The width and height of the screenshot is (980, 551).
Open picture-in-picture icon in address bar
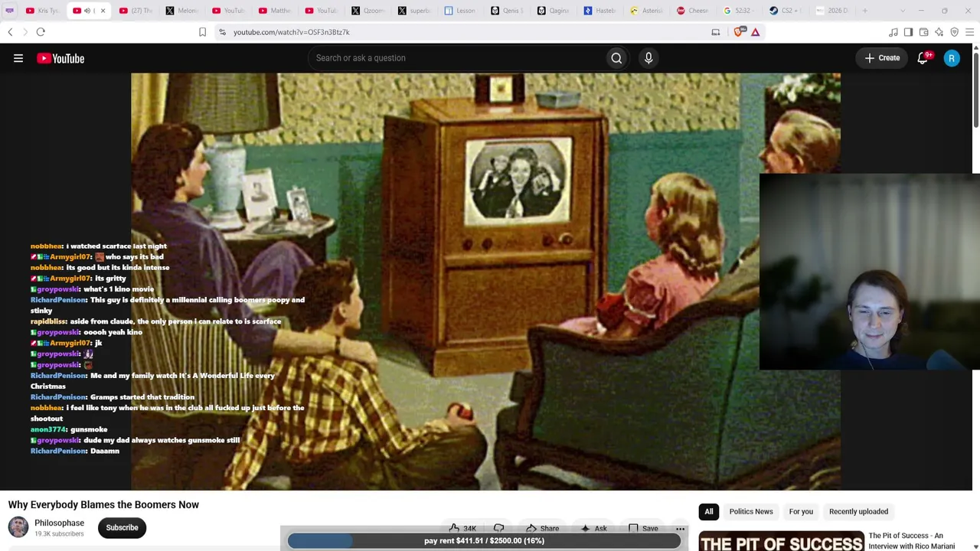pos(715,32)
